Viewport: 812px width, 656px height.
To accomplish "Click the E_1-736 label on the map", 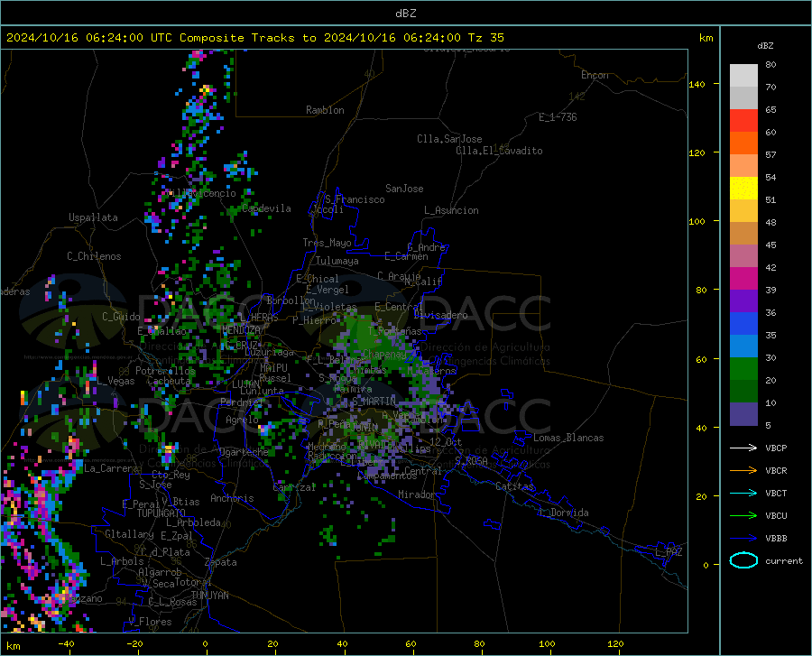I will click(558, 117).
